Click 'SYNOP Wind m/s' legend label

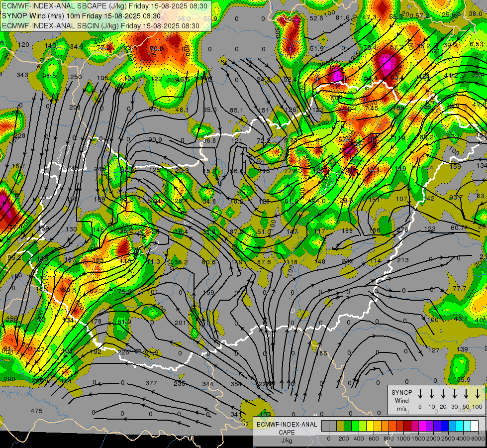401,400
